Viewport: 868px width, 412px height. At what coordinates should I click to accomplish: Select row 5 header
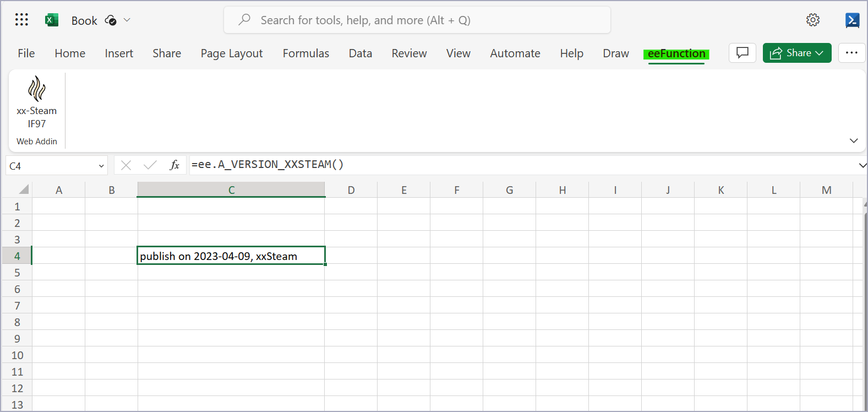coord(17,273)
